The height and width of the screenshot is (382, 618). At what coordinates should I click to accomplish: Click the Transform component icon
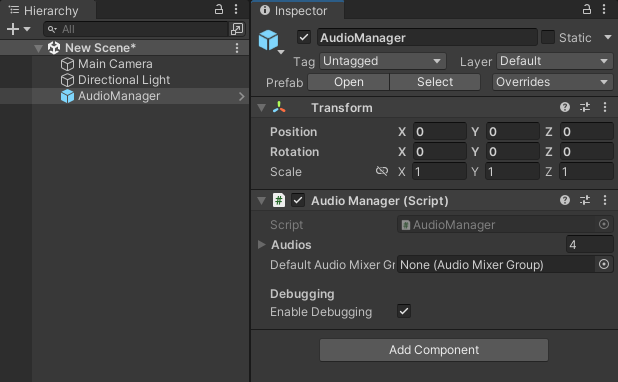click(x=279, y=107)
